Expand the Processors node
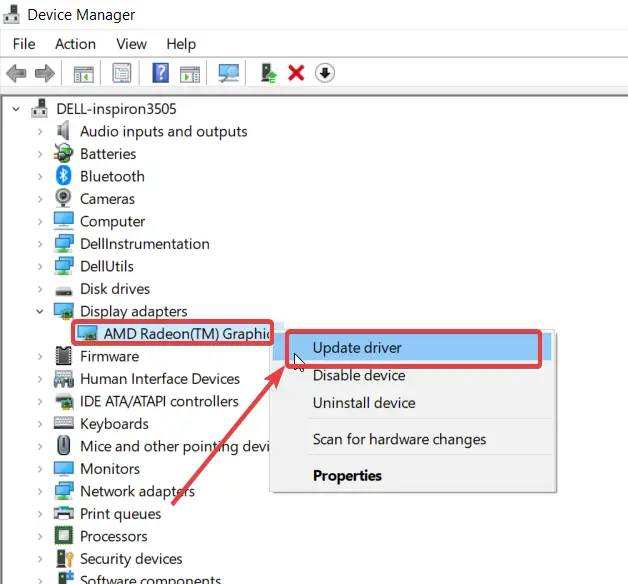The width and height of the screenshot is (628, 584). [40, 536]
